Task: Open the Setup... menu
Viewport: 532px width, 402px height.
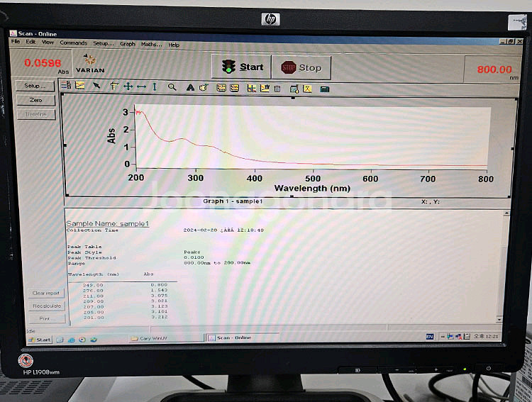Action: [x=104, y=43]
